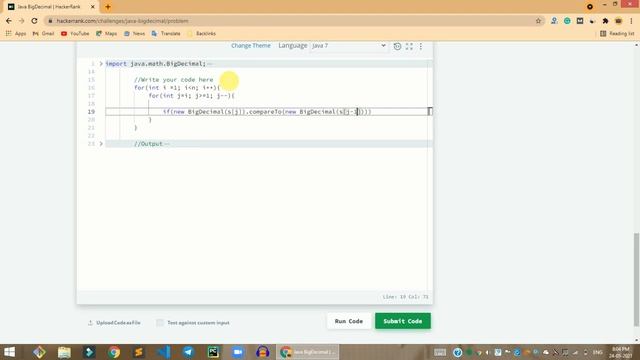
Task: Open the Apps bookmark shortcut
Action: (16, 33)
